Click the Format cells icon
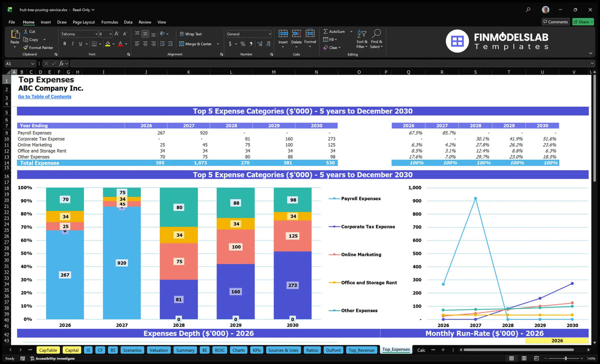The width and height of the screenshot is (600, 364). [x=310, y=34]
